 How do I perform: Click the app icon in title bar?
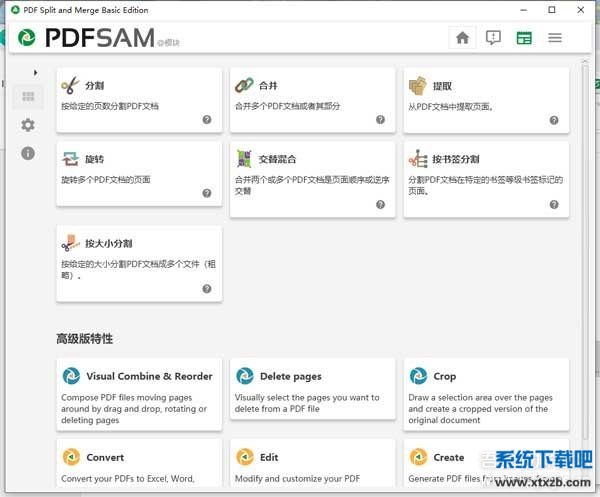point(15,10)
